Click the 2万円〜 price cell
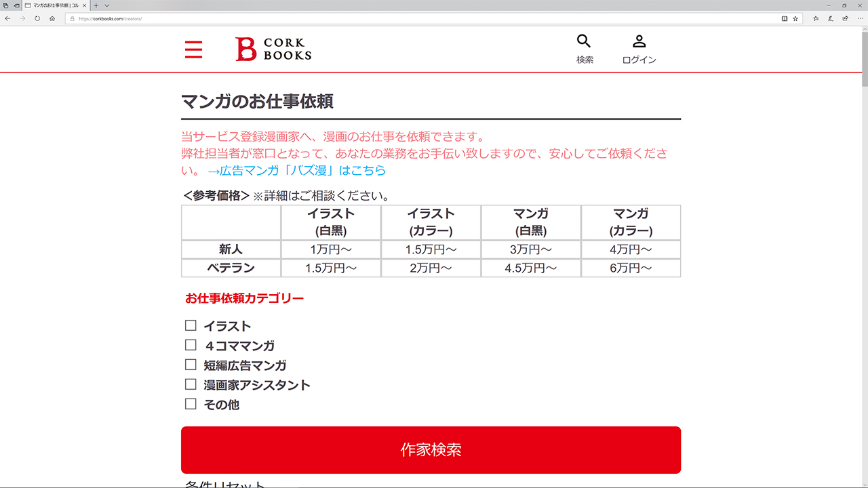The width and height of the screenshot is (868, 488). [431, 268]
